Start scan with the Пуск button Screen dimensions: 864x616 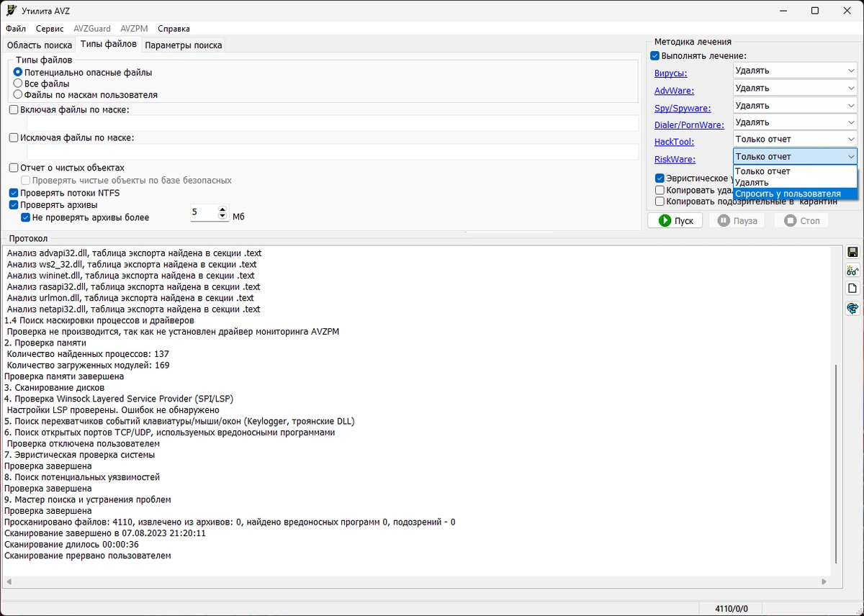tap(675, 220)
